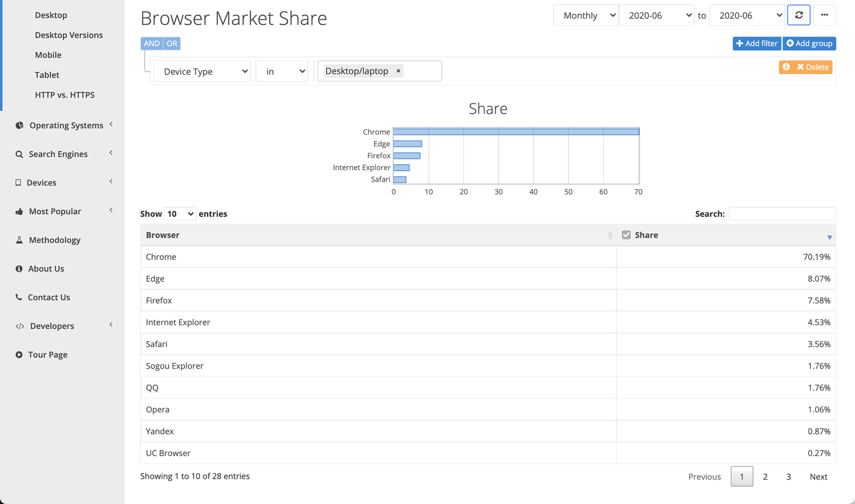Open the Device Type filter dropdown
This screenshot has height=504, width=855.
[202, 71]
